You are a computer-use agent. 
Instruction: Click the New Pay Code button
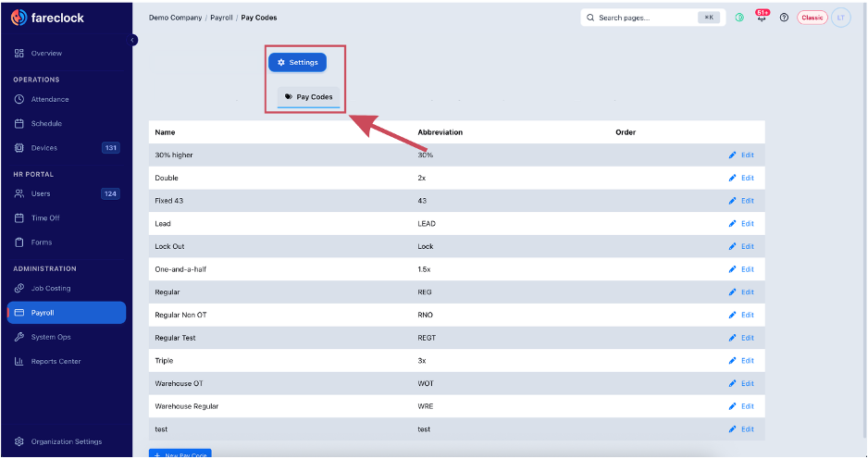pos(180,454)
